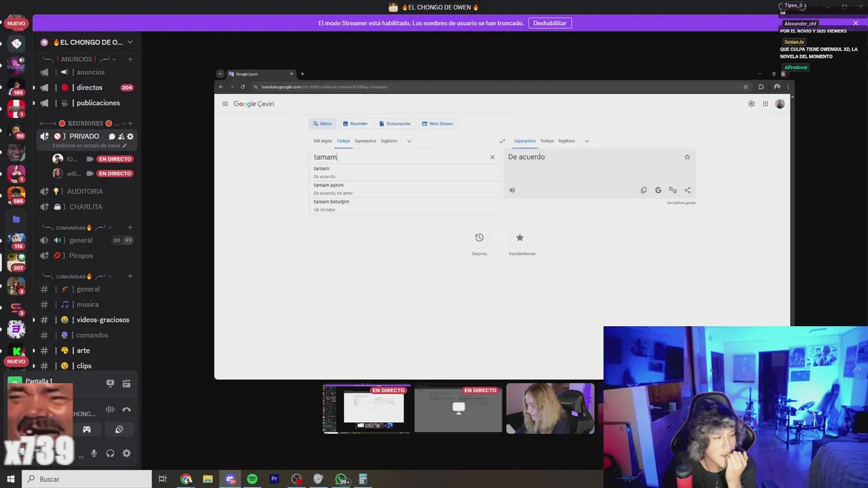This screenshot has height=488, width=868.
Task: Open the videos-graciosos text channel
Action: [86, 320]
